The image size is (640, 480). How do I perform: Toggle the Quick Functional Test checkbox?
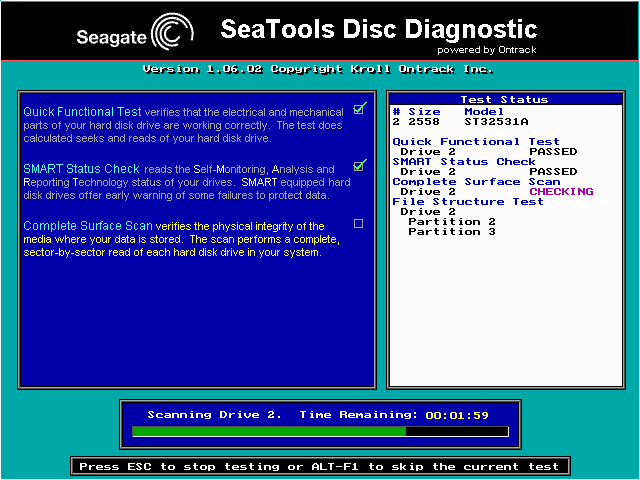(360, 108)
